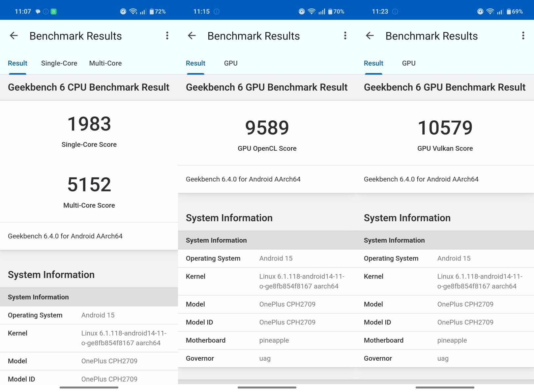Tap Kernel value on Vulkan screen
Image resolution: width=534 pixels, height=392 pixels.
point(480,281)
